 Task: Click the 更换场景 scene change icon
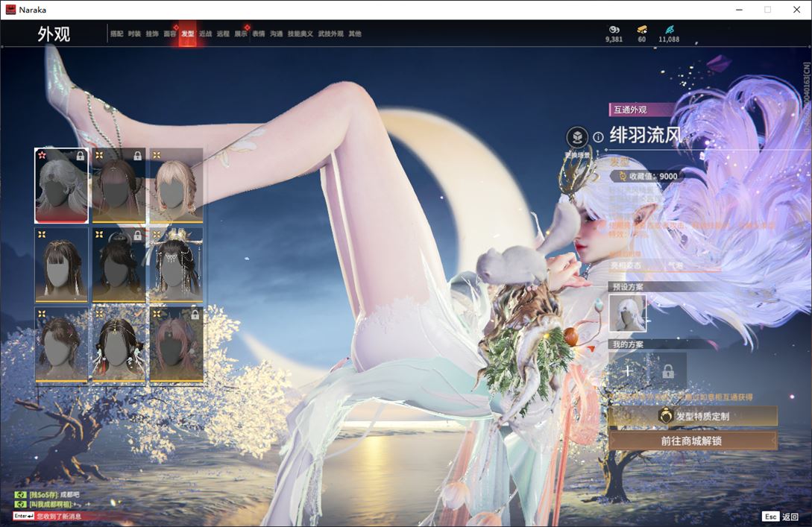pos(576,137)
